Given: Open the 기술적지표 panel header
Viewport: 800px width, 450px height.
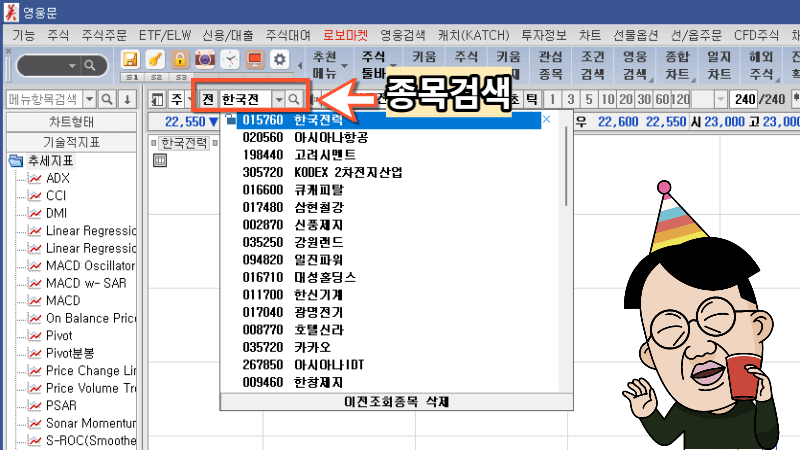Looking at the screenshot, I should point(71,142).
